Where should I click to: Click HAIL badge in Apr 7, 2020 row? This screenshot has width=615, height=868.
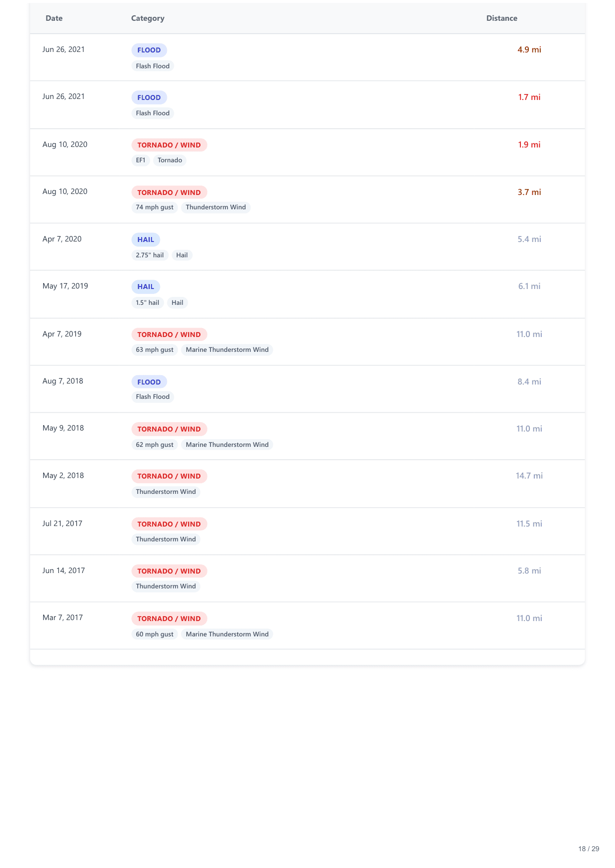pos(146,240)
